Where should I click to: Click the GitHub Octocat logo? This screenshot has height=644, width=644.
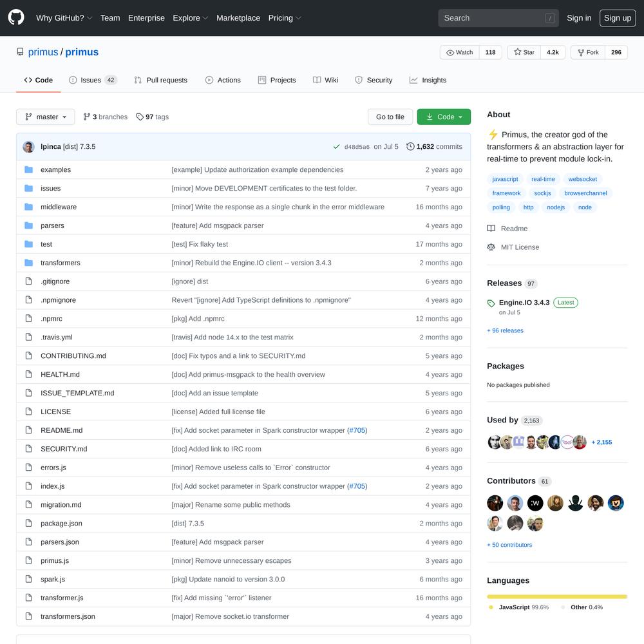pos(16,17)
